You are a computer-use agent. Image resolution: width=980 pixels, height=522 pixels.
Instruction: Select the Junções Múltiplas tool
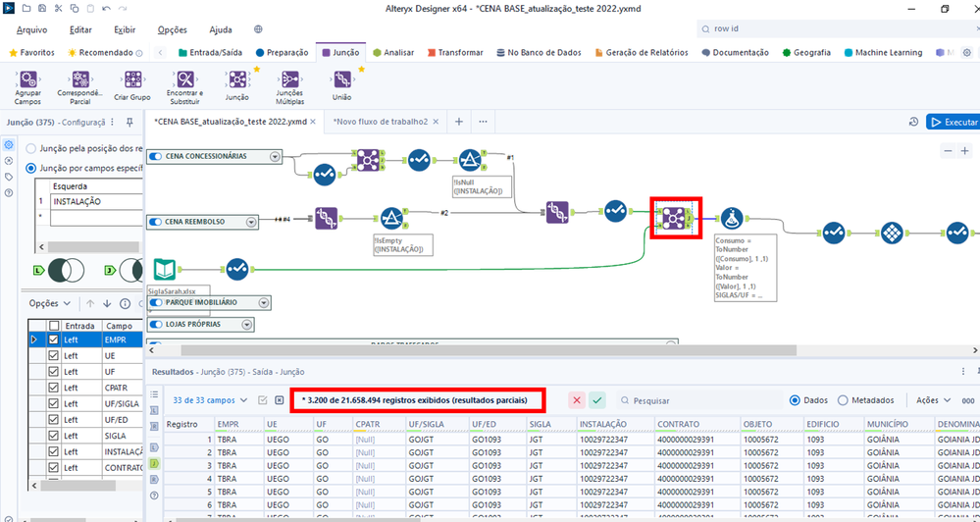pyautogui.click(x=289, y=85)
